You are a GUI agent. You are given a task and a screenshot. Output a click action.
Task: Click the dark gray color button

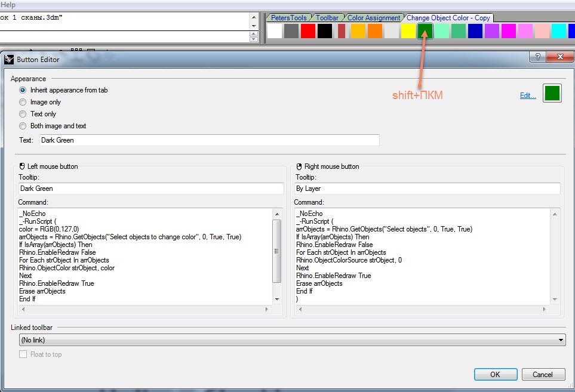(291, 31)
